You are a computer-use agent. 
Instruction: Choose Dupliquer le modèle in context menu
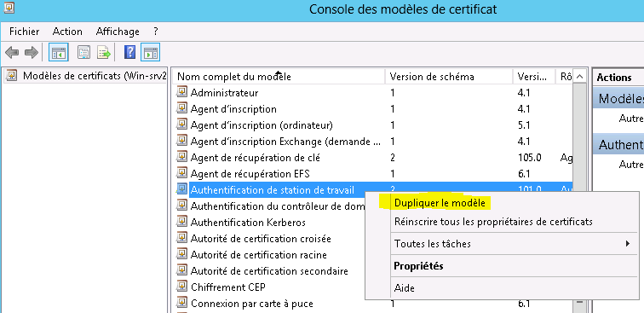[x=440, y=203]
